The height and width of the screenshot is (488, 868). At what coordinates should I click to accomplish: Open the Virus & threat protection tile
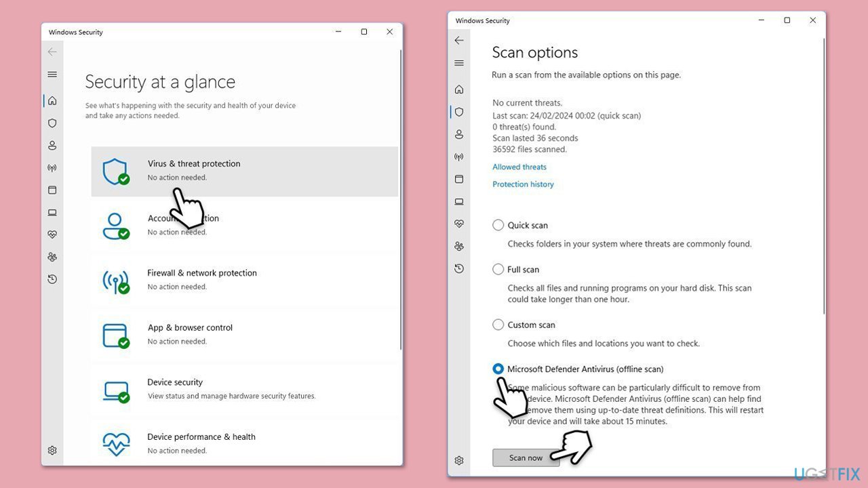(244, 170)
